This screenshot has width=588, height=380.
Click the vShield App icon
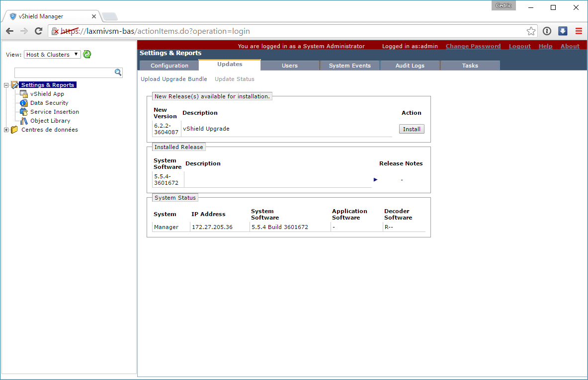[x=24, y=94]
